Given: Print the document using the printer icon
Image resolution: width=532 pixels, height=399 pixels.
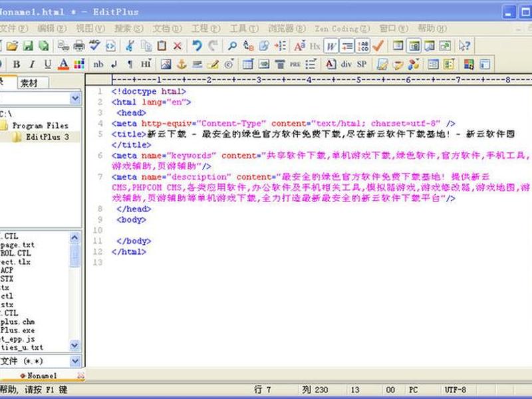Looking at the screenshot, I should 79,46.
